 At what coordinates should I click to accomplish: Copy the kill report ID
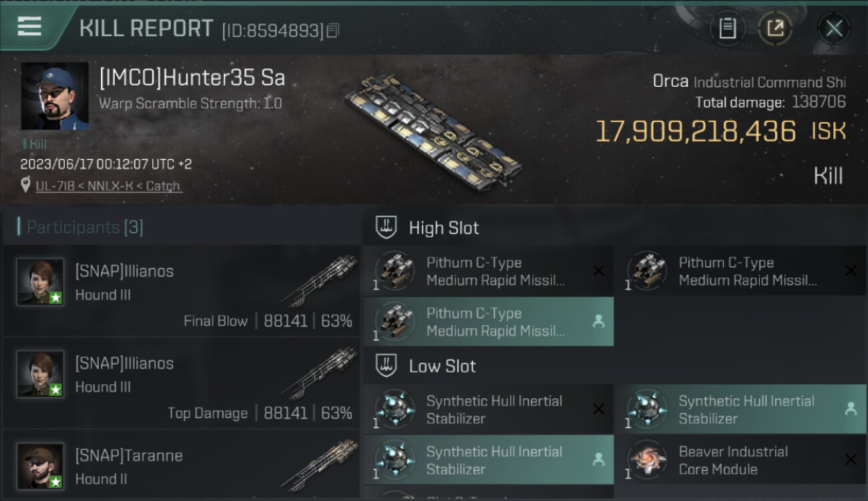[x=333, y=31]
